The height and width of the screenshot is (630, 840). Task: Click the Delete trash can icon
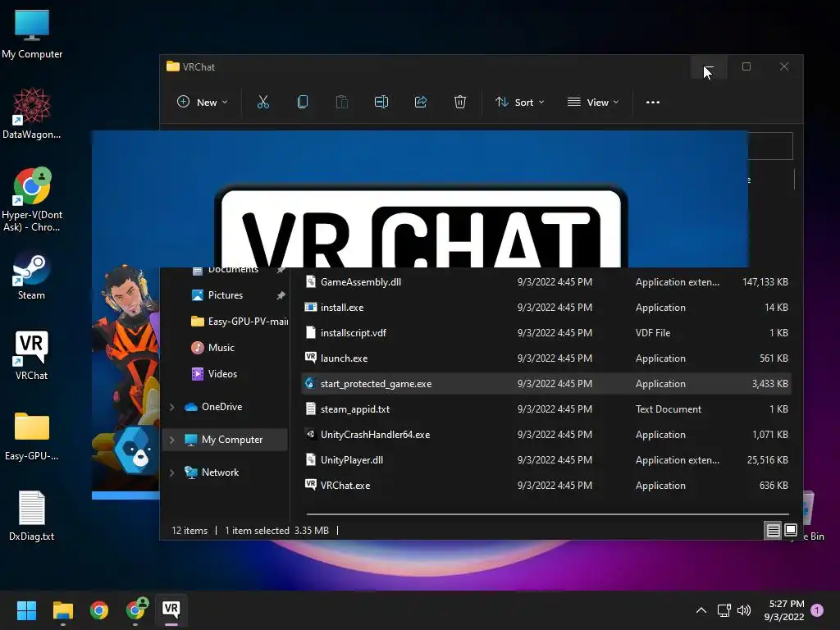(459, 103)
